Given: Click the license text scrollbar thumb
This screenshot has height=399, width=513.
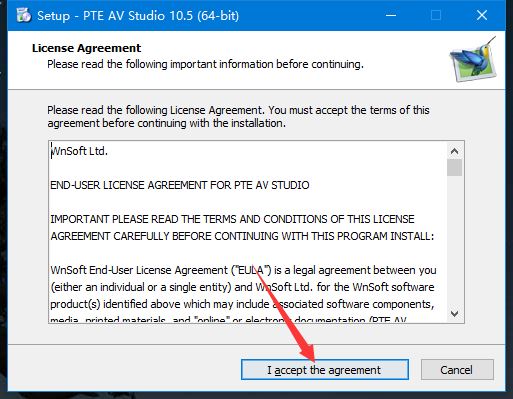Looking at the screenshot, I should (x=454, y=167).
